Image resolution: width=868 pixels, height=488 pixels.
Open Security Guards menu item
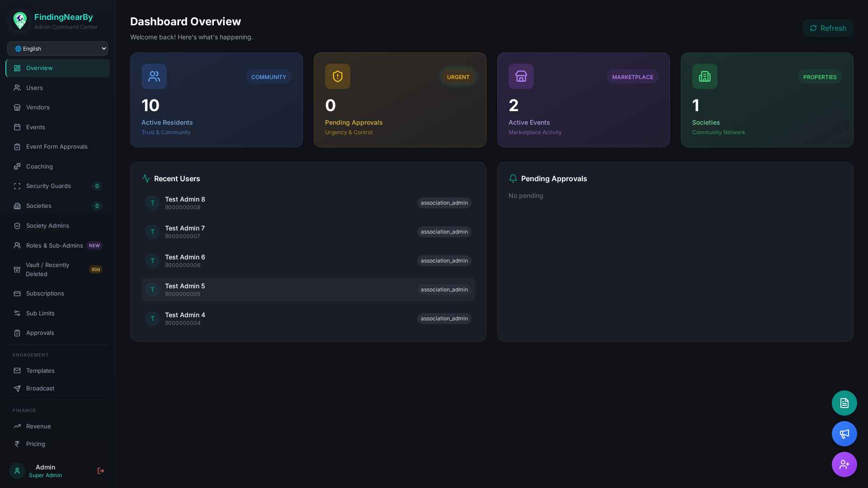point(48,186)
